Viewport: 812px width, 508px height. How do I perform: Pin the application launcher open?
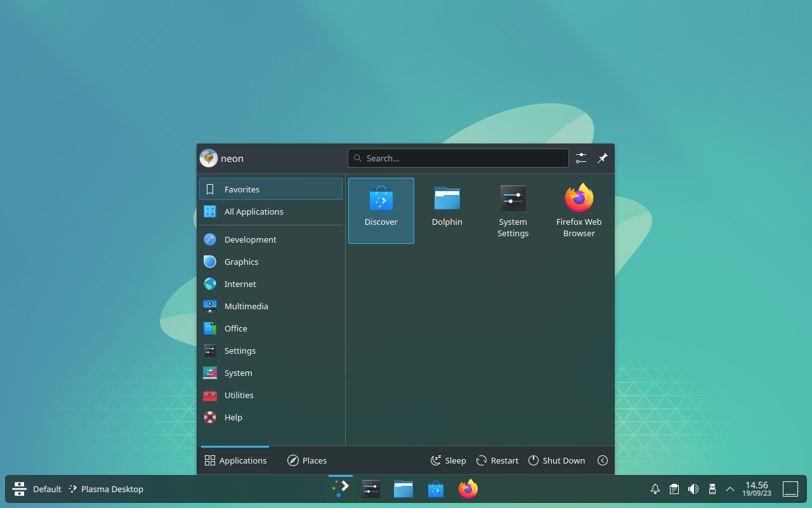pos(602,158)
